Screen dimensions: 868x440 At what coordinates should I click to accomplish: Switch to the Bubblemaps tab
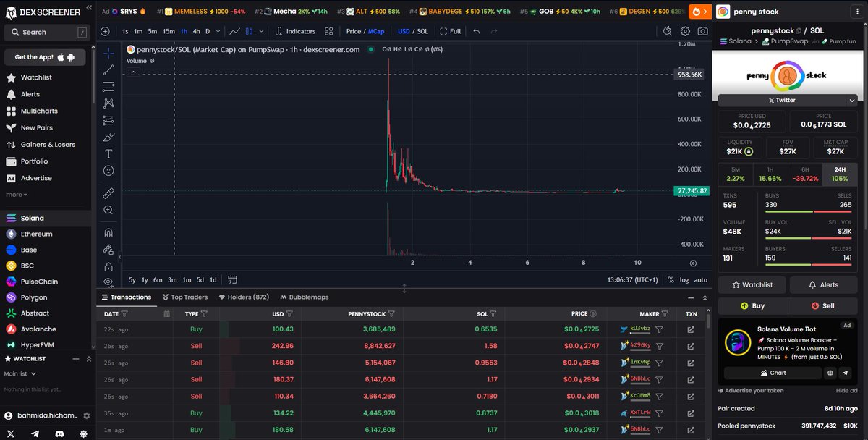(x=304, y=297)
